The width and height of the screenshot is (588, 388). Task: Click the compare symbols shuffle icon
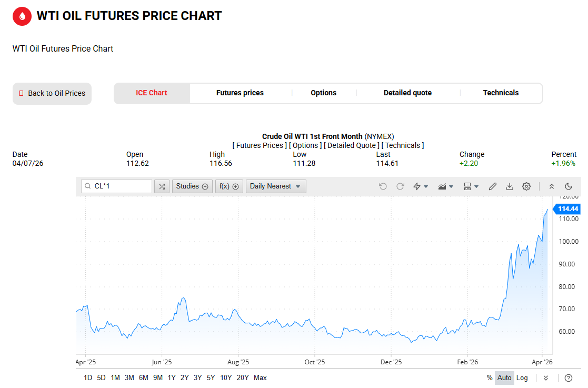pyautogui.click(x=162, y=186)
